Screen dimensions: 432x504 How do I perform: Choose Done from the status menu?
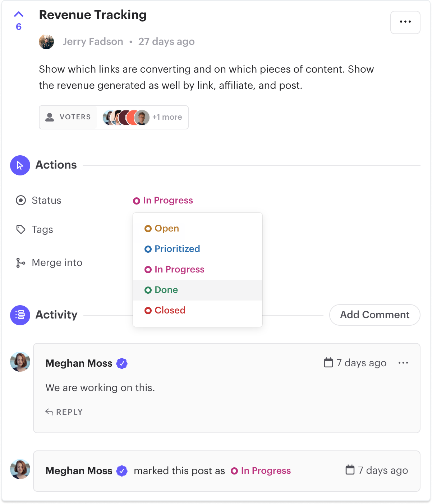(x=198, y=290)
